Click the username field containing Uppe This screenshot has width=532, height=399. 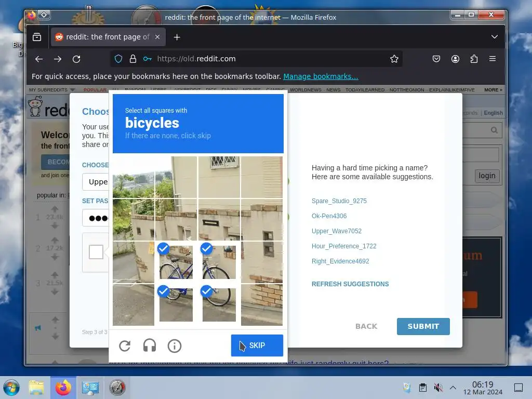(x=96, y=182)
